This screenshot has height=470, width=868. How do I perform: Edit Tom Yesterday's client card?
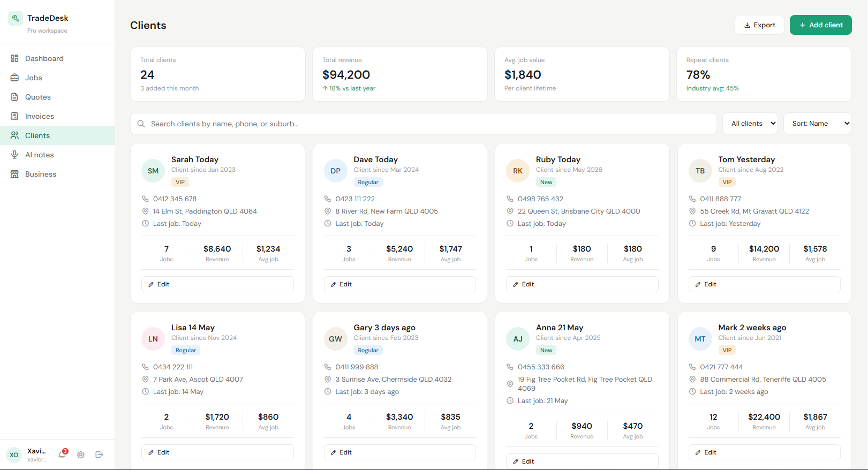[764, 284]
